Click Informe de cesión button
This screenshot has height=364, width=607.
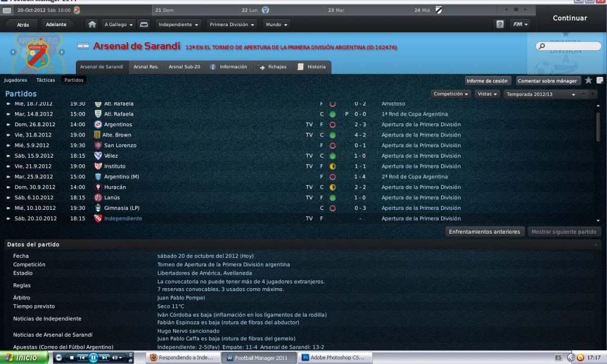coord(487,81)
